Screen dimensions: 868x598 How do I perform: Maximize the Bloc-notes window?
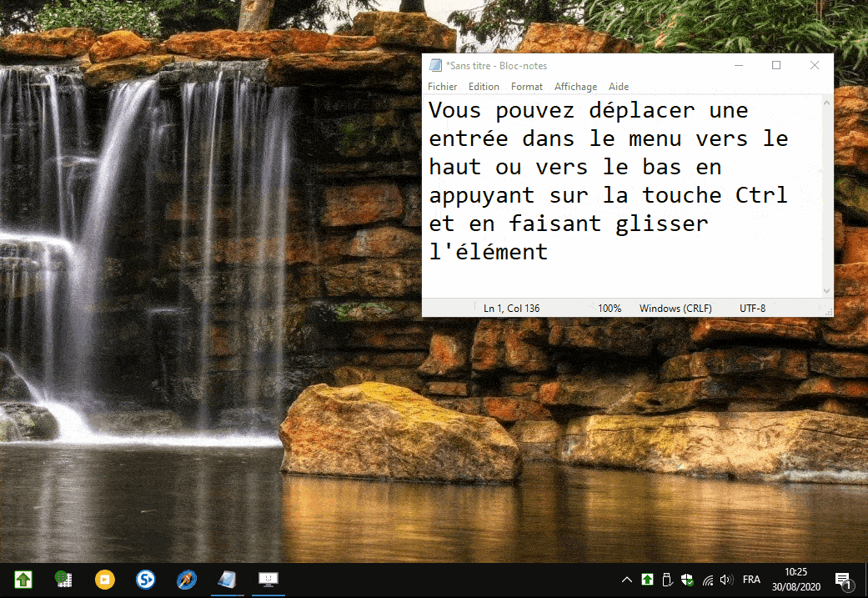(776, 65)
